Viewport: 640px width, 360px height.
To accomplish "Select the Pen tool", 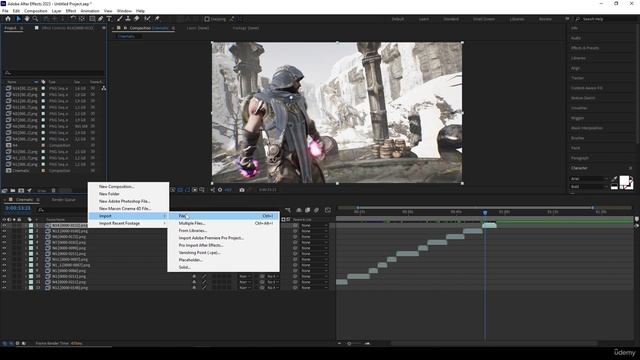I will [x=100, y=19].
